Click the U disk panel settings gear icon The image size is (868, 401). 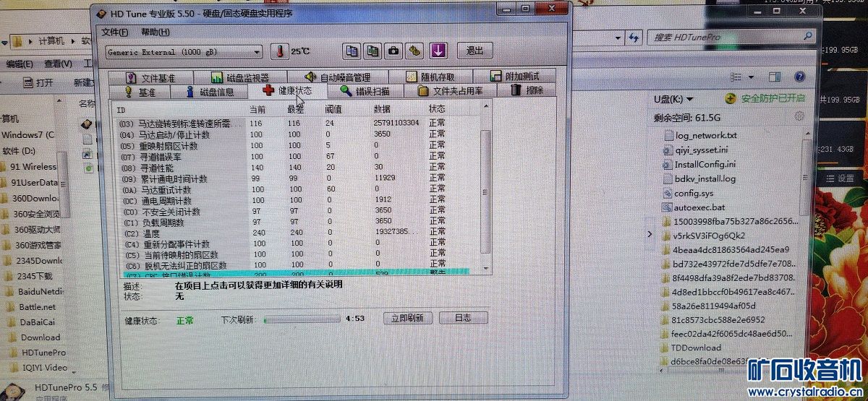(799, 116)
